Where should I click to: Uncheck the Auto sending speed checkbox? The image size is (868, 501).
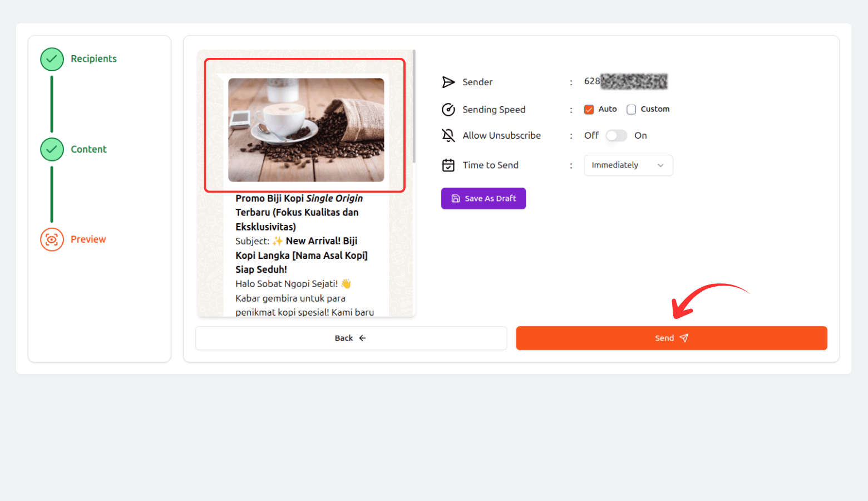click(589, 110)
